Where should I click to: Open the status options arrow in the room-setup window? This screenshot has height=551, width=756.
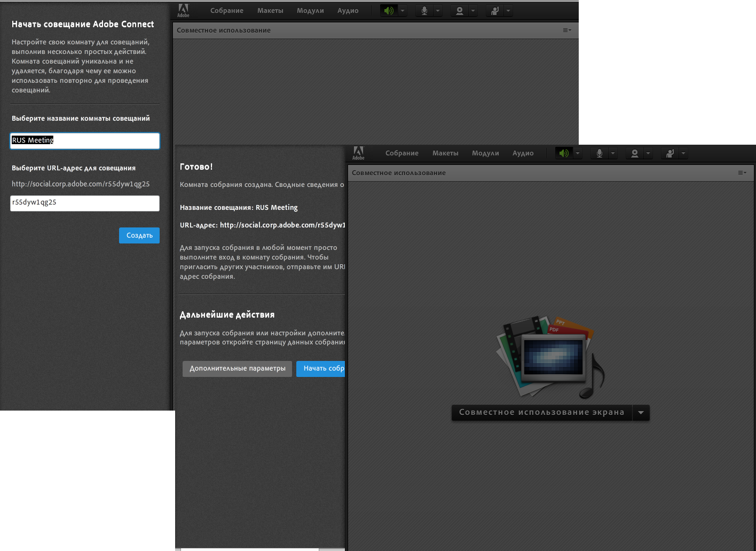point(508,11)
